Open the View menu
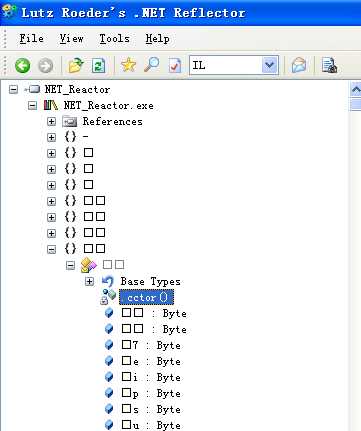This screenshot has height=431, width=361. tap(71, 39)
